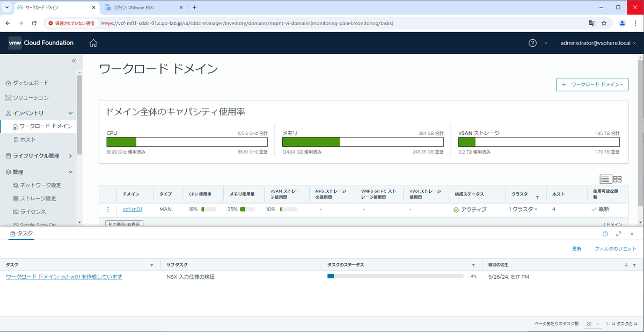Collapse the sidebar with double chevron icon

click(x=74, y=61)
